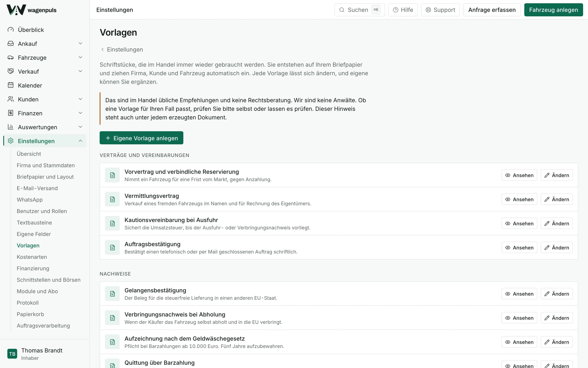This screenshot has height=368, width=588.
Task: Select Schnittstellen und Börsen
Action: [x=49, y=280]
